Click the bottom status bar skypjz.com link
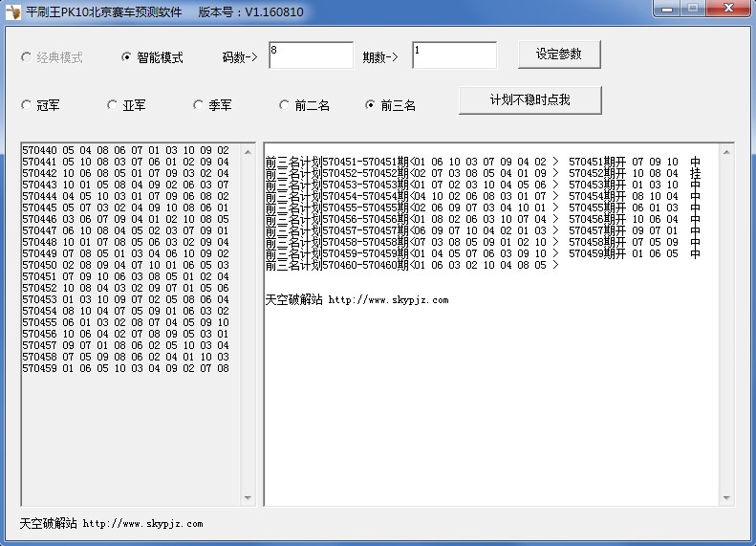The image size is (756, 546). (142, 524)
